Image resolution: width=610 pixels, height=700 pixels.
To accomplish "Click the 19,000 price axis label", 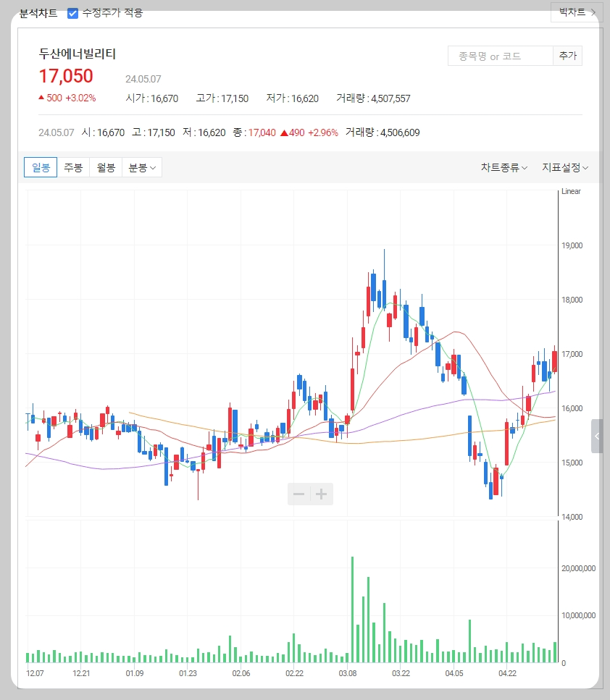I will pyautogui.click(x=572, y=245).
